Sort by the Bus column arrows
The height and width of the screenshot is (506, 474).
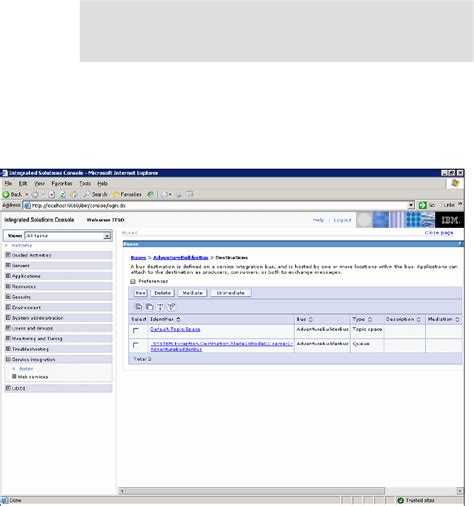(x=311, y=319)
